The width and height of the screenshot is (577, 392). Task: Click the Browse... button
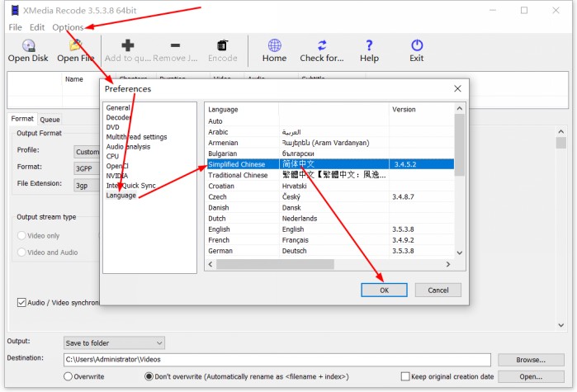(x=531, y=360)
